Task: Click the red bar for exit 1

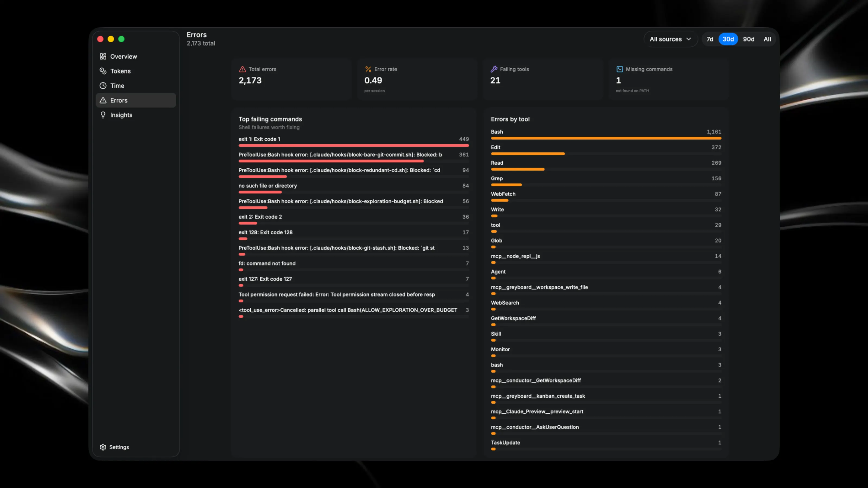Action: pyautogui.click(x=353, y=146)
